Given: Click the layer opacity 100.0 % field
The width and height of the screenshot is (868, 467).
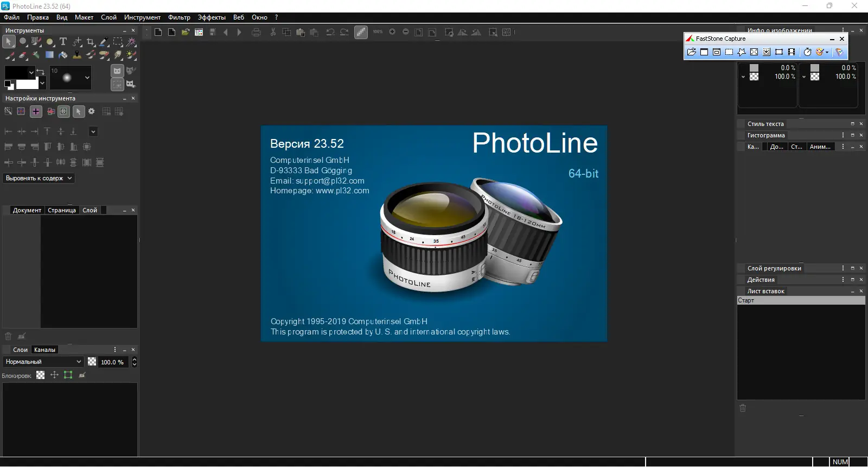Looking at the screenshot, I should pyautogui.click(x=113, y=362).
